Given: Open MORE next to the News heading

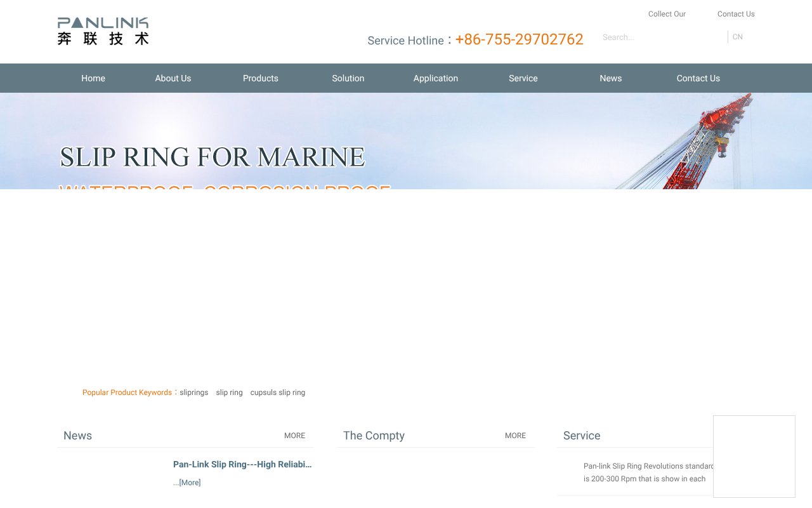Looking at the screenshot, I should (x=294, y=435).
